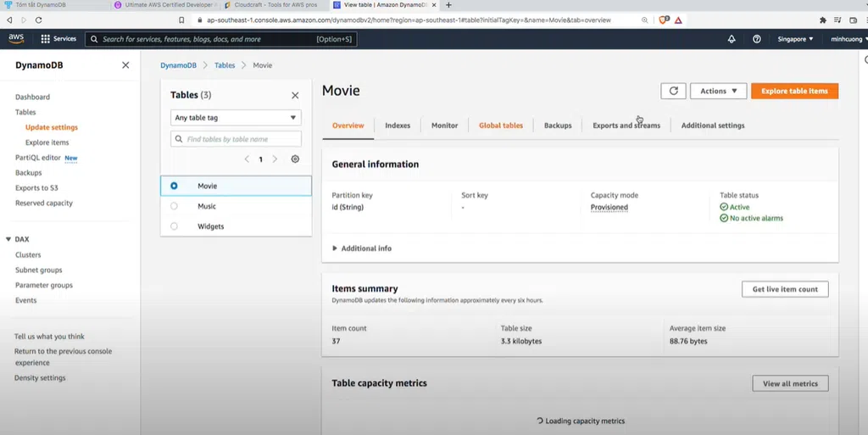Click the DynamoDB breadcrumb link
Viewport: 868px width, 435px height.
(178, 65)
